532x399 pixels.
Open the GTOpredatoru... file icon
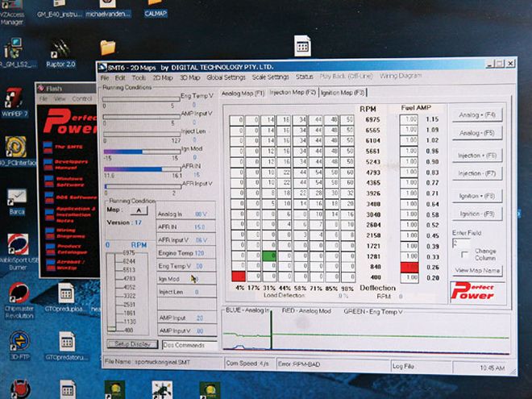[67, 346]
